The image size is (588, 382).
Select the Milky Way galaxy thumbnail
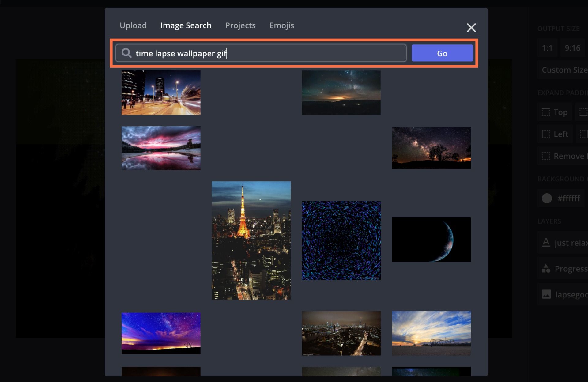(x=431, y=148)
